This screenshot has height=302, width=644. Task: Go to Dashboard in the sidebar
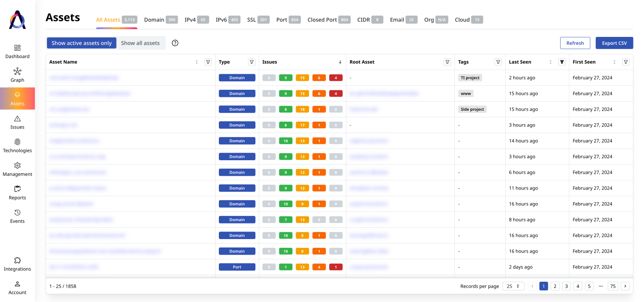[x=17, y=52]
